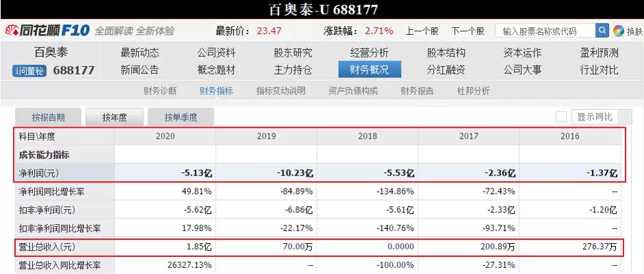
Task: Open 最新动态 menu item
Action: [140, 53]
